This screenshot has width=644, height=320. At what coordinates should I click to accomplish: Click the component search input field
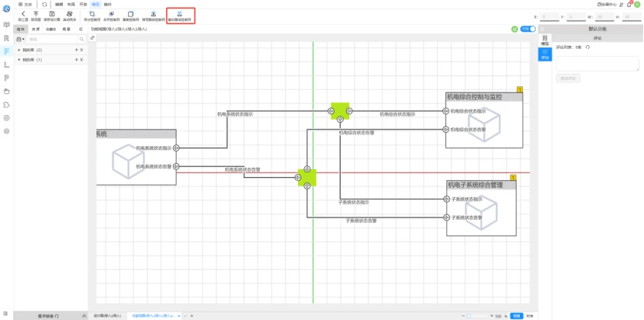pos(52,39)
